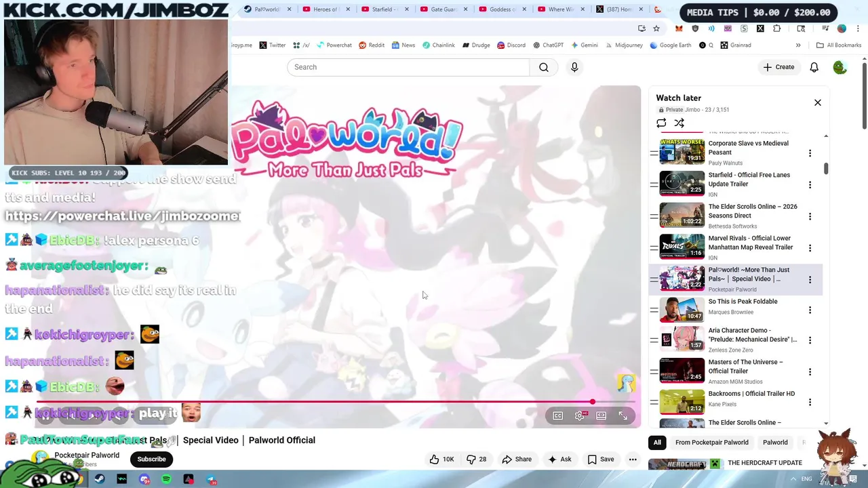
Task: Open the ChatGPT bookmark
Action: [x=548, y=45]
